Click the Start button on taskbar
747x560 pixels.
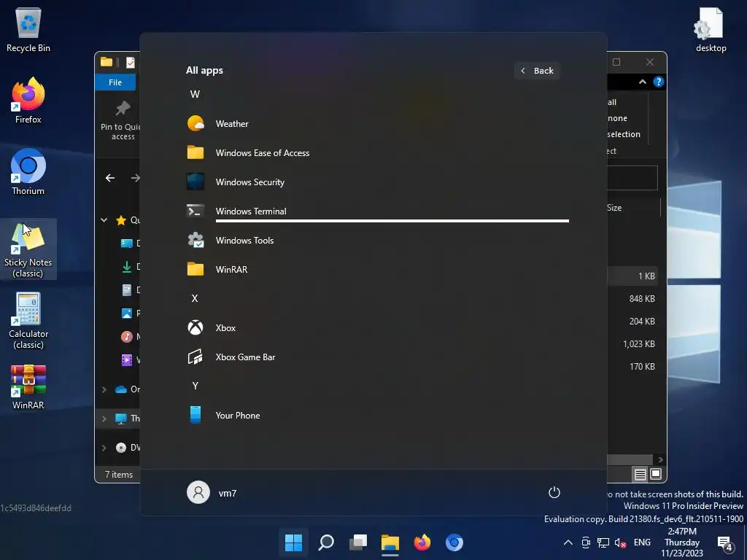click(x=293, y=542)
